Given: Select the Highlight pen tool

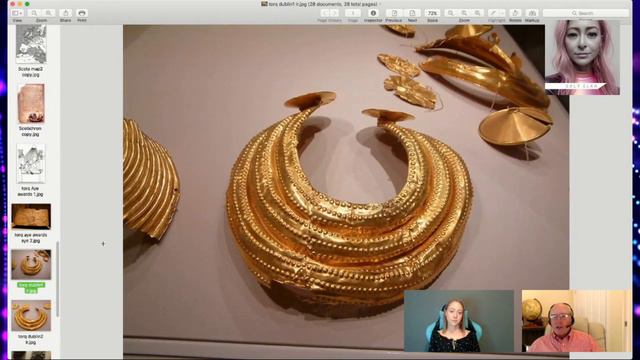Looking at the screenshot, I should (x=493, y=13).
